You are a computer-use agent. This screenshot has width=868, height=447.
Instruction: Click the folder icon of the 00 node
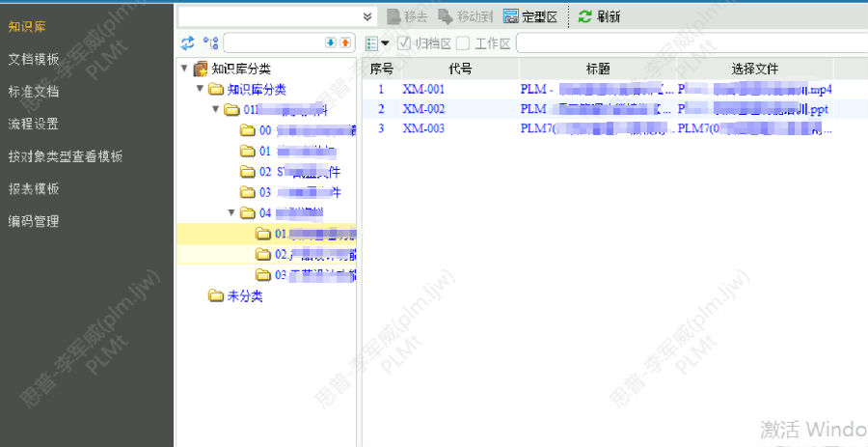pos(248,130)
